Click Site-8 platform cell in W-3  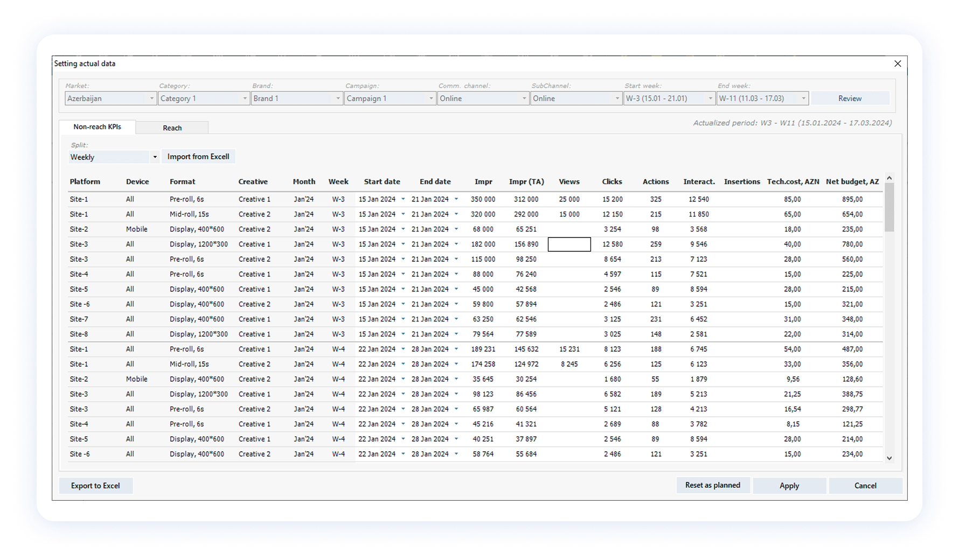[79, 334]
